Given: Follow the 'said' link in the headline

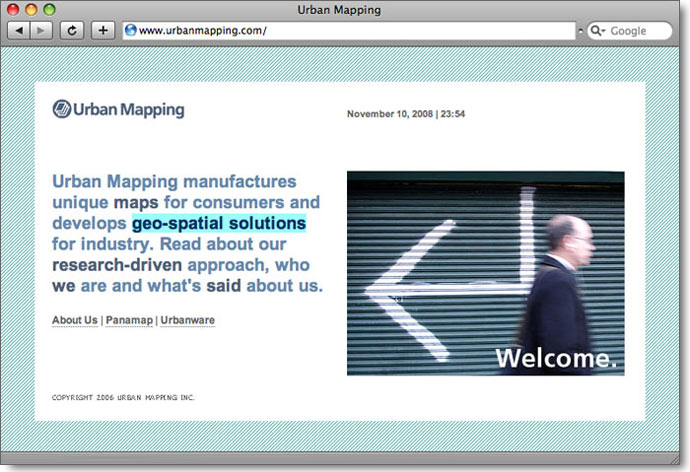Looking at the screenshot, I should tap(224, 286).
